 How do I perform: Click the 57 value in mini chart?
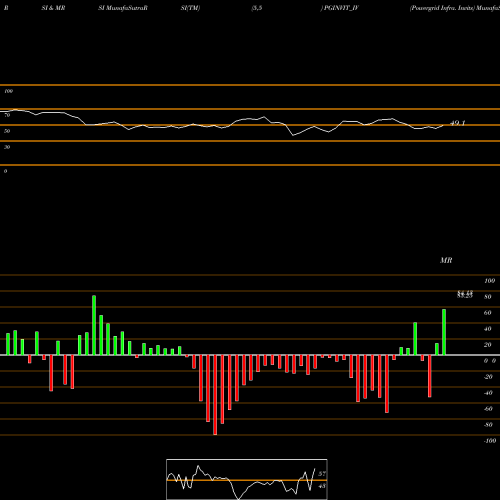point(322,474)
